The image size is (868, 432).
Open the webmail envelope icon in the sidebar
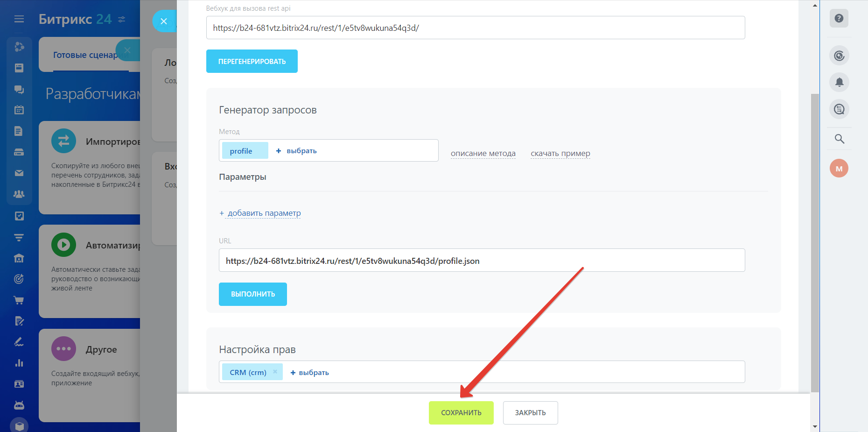tap(19, 173)
